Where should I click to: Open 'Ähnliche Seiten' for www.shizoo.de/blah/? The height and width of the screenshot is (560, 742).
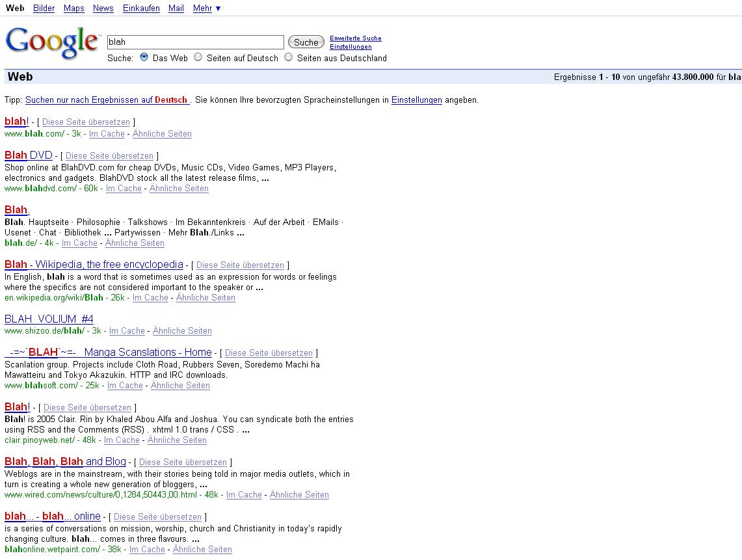(x=182, y=330)
